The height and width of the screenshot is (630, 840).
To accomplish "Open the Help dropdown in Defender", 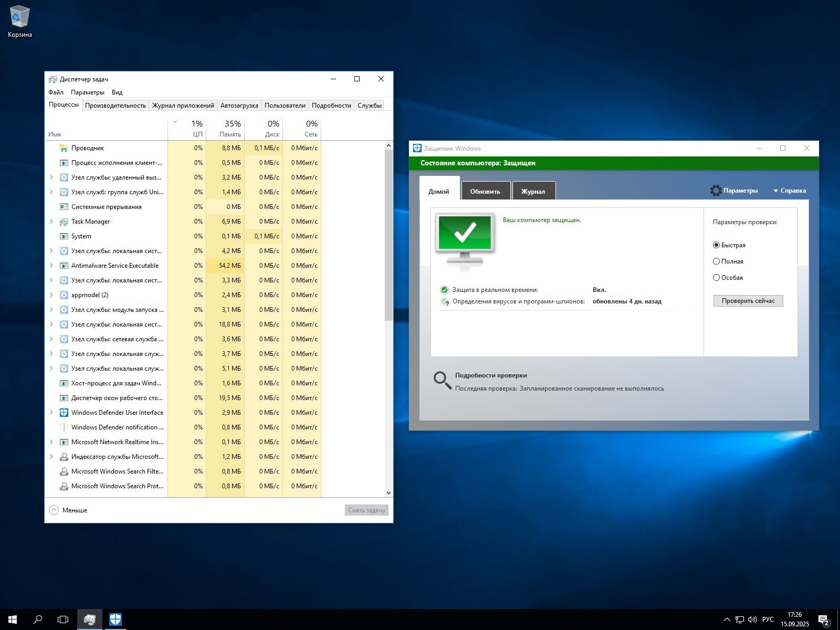I will (789, 191).
